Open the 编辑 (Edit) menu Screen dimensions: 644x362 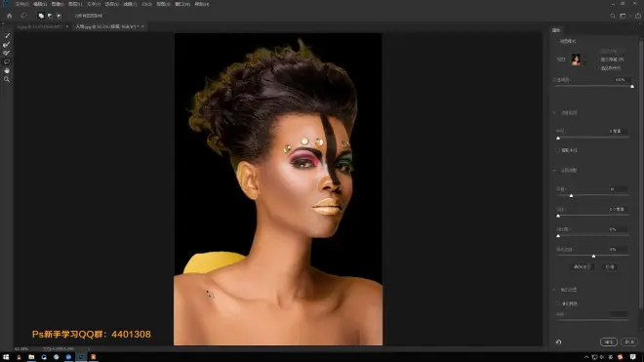(39, 4)
